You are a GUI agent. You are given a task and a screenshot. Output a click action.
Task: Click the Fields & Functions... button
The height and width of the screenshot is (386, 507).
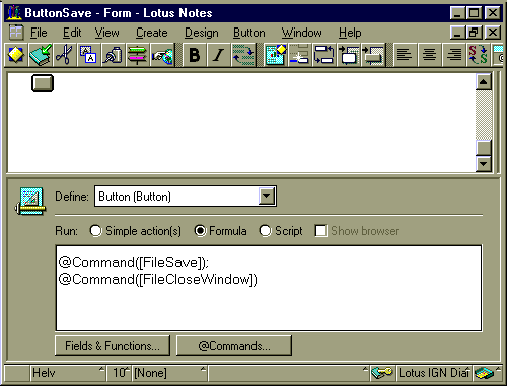click(112, 346)
